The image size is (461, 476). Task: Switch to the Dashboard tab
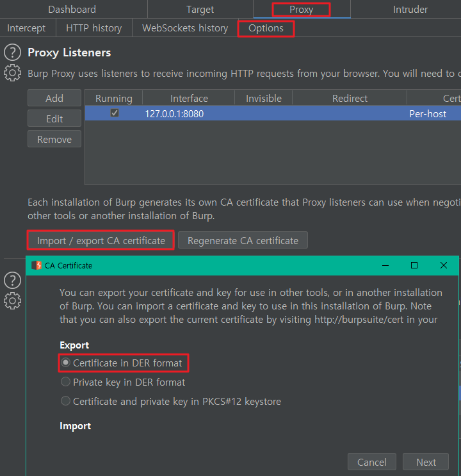(72, 10)
